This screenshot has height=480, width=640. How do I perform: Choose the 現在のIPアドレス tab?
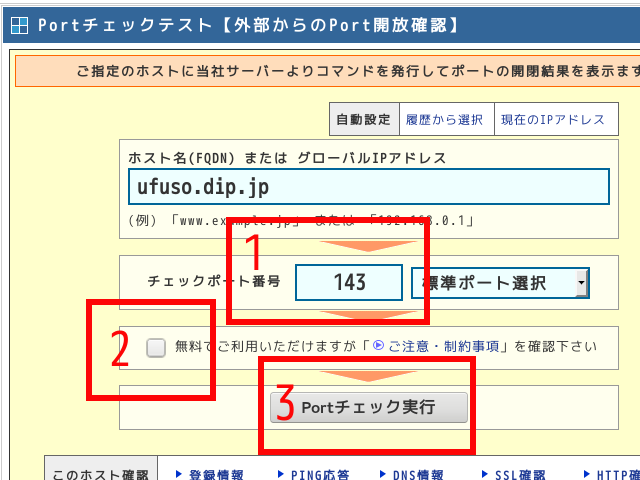(552, 119)
